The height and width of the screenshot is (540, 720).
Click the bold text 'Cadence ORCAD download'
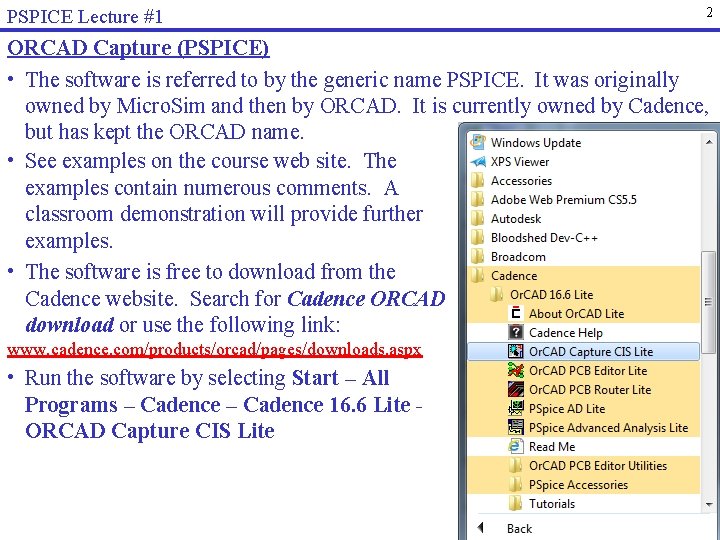[x=235, y=312]
